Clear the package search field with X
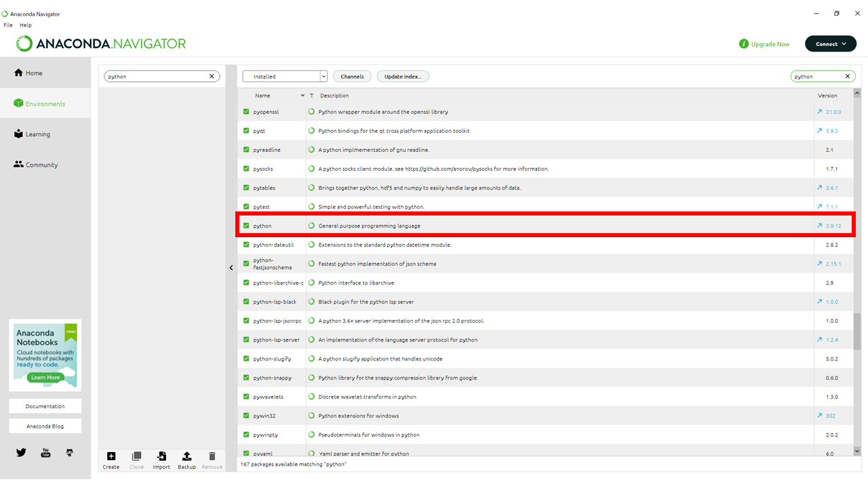Image resolution: width=868 pixels, height=488 pixels. click(x=847, y=77)
